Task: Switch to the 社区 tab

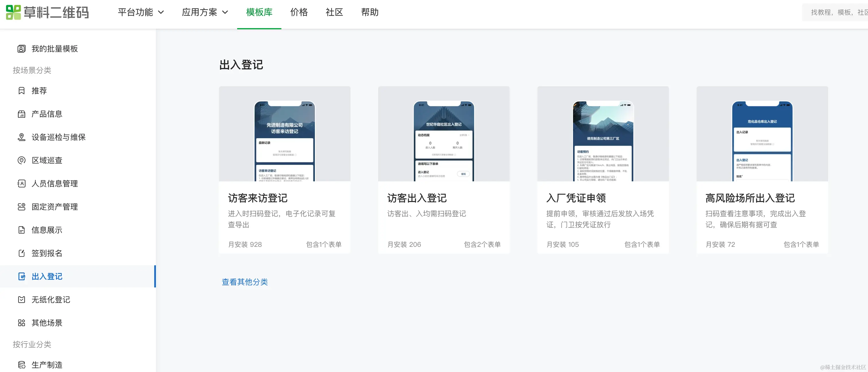Action: coord(334,12)
